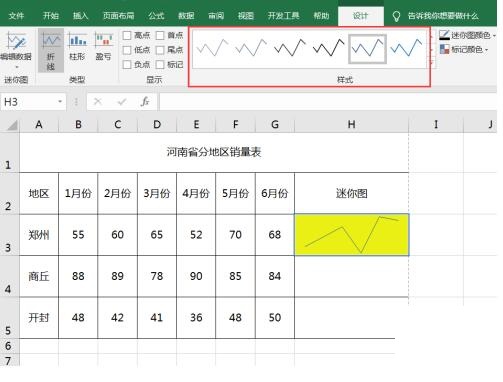503x382 pixels.
Task: Click the cell containing 70
Action: [x=236, y=235]
